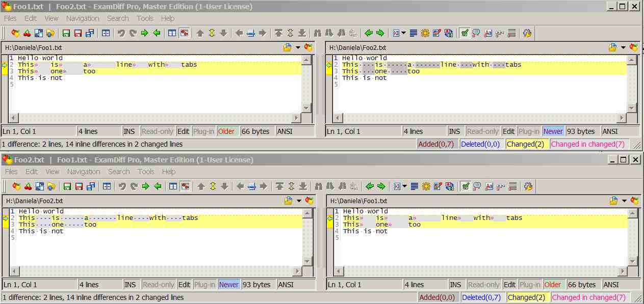Click Edit button in top-left pane status bar
Viewport: 644px width, 304px height.
tap(183, 131)
